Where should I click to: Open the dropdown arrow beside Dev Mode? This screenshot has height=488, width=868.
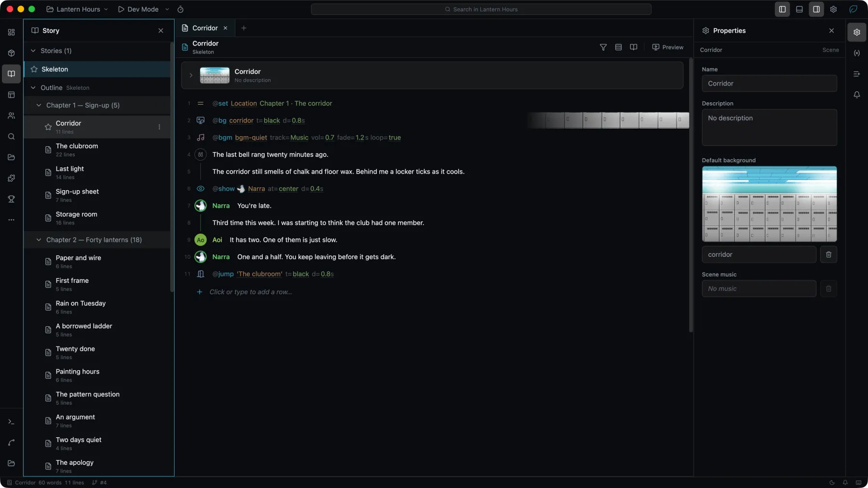(x=167, y=9)
